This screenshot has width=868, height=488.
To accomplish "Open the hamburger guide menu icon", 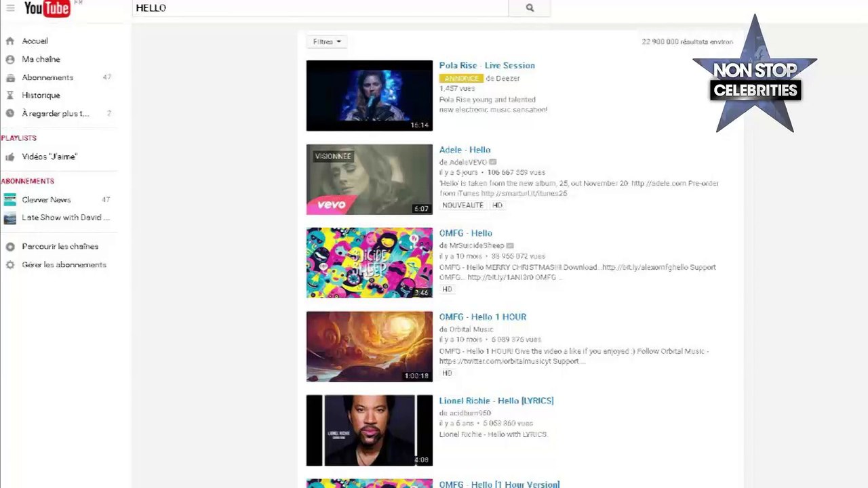I will 10,8.
